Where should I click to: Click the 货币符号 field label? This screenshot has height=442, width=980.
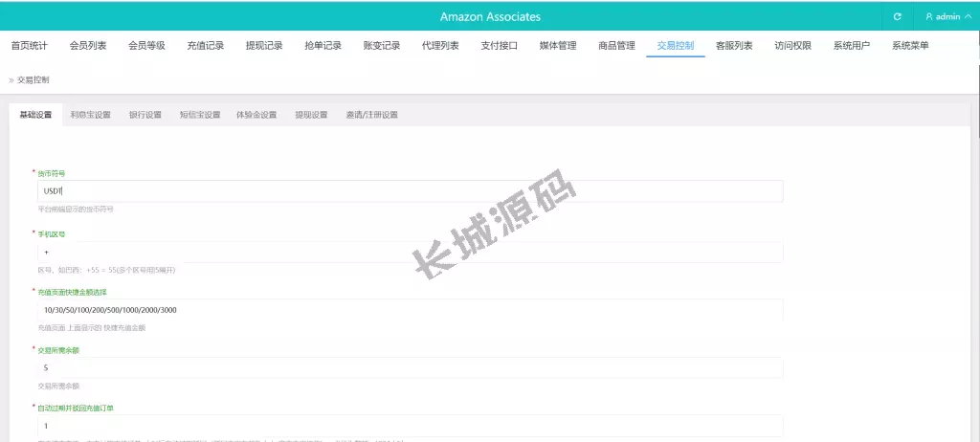[x=52, y=173]
